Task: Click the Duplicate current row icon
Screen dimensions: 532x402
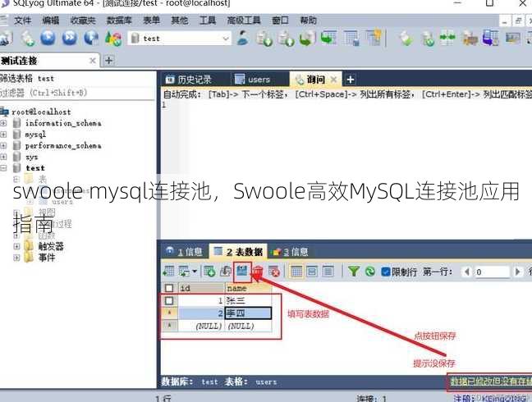Action: click(x=226, y=272)
